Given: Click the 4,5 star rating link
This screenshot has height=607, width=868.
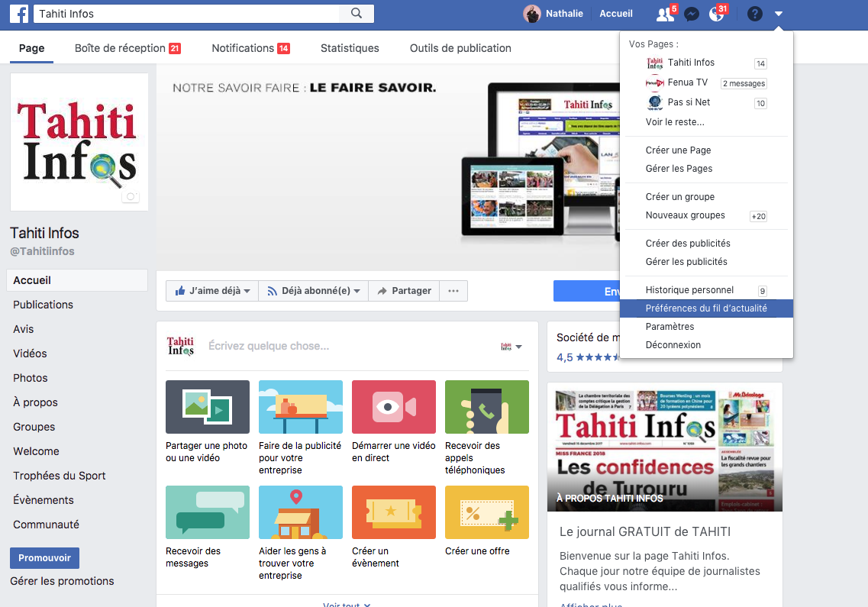Looking at the screenshot, I should [587, 357].
